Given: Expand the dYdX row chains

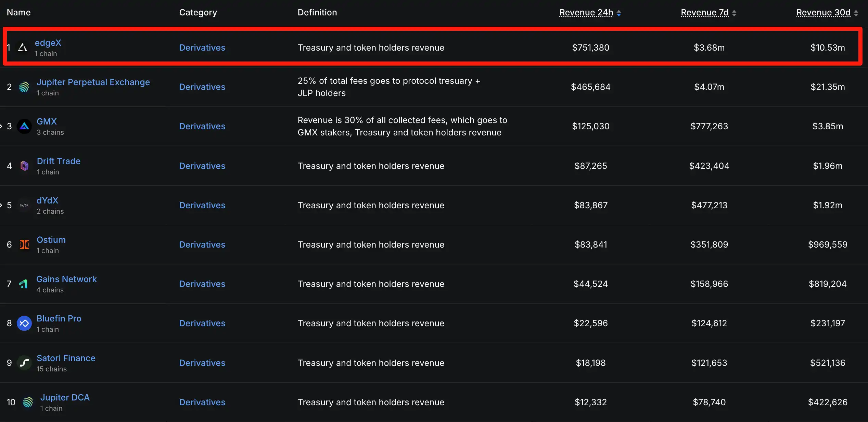Looking at the screenshot, I should coord(1,205).
